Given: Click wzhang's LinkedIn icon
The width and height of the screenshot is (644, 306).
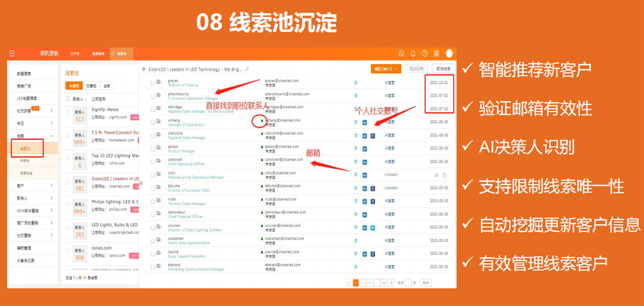Looking at the screenshot, I should point(364,123).
